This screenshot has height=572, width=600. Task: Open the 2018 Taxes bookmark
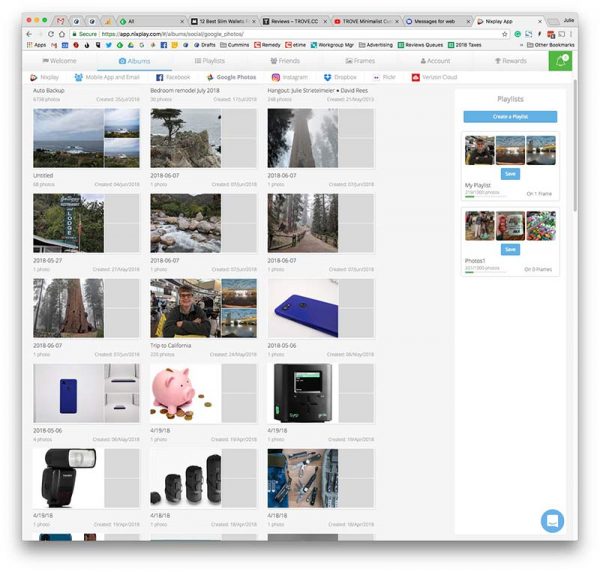pyautogui.click(x=465, y=45)
